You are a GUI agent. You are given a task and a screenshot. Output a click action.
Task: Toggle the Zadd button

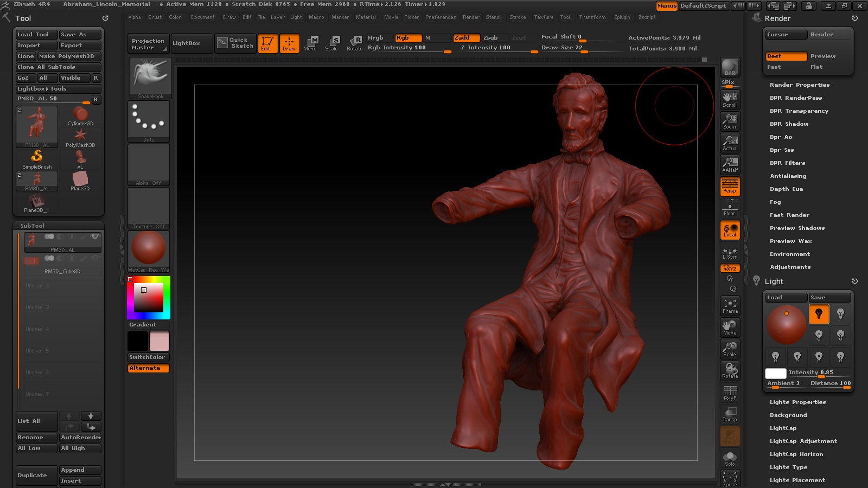coord(467,38)
